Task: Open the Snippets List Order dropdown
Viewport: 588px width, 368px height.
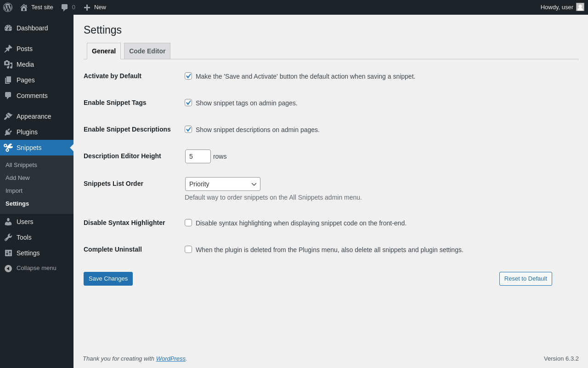Action: coord(223,184)
